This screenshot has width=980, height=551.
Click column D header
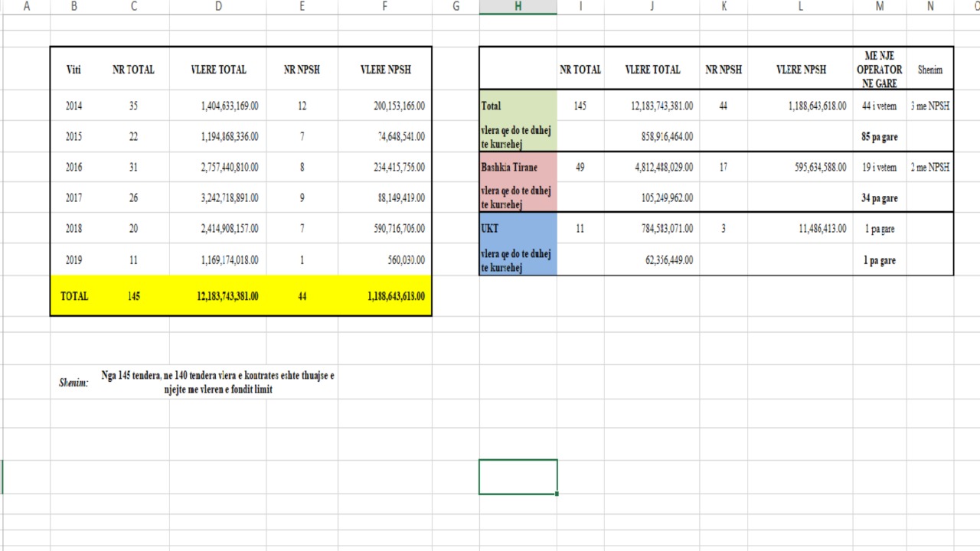coord(218,7)
